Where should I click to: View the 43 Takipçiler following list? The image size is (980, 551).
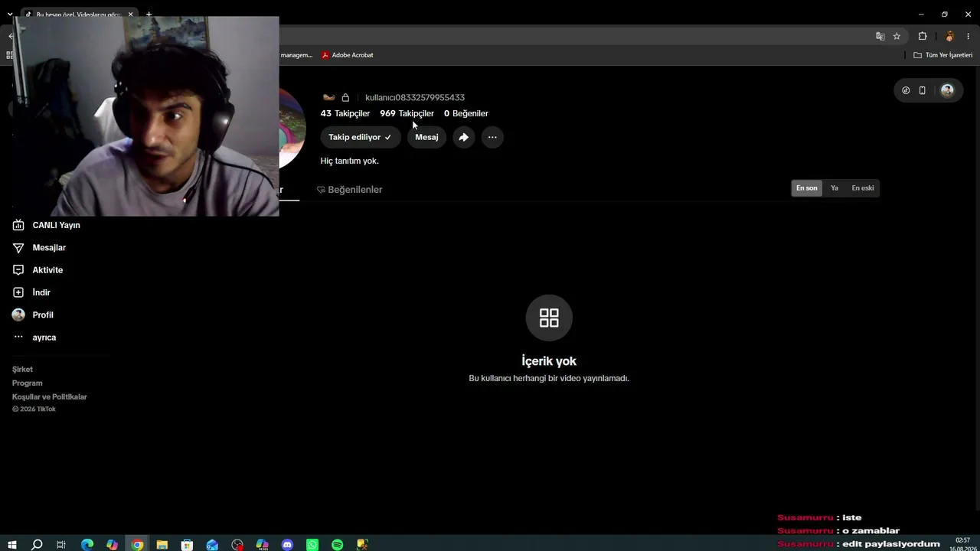click(x=345, y=113)
